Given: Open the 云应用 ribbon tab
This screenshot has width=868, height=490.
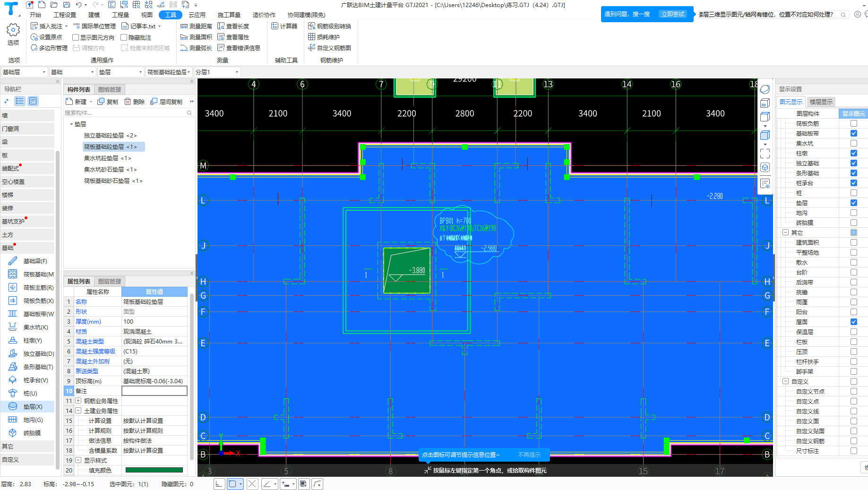Looking at the screenshot, I should (197, 15).
